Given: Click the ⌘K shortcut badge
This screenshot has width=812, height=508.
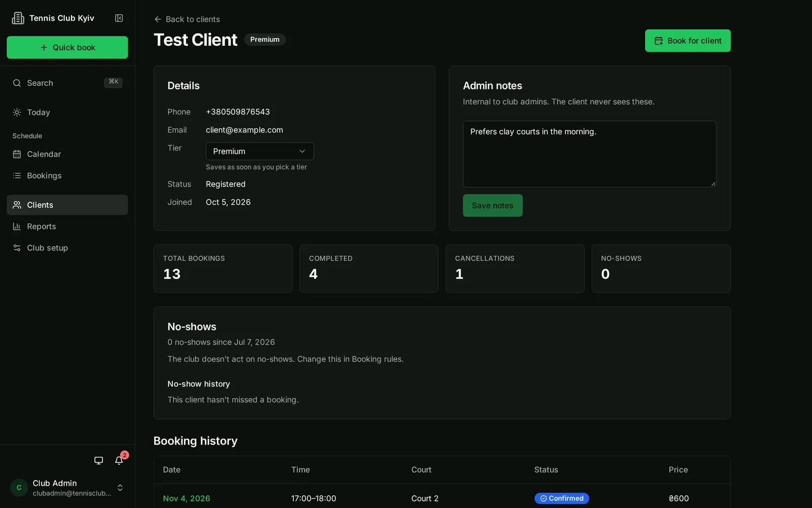Looking at the screenshot, I should coord(113,82).
